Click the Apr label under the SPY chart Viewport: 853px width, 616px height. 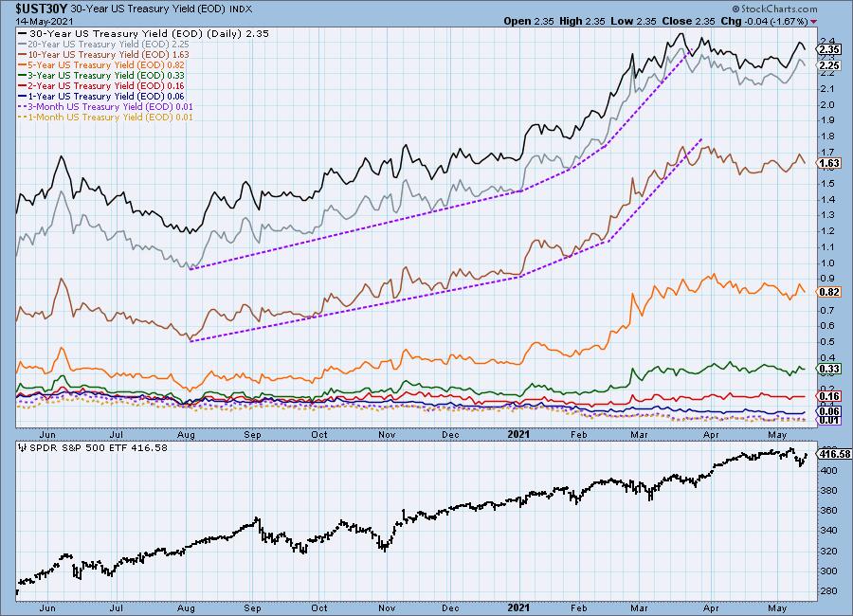711,607
